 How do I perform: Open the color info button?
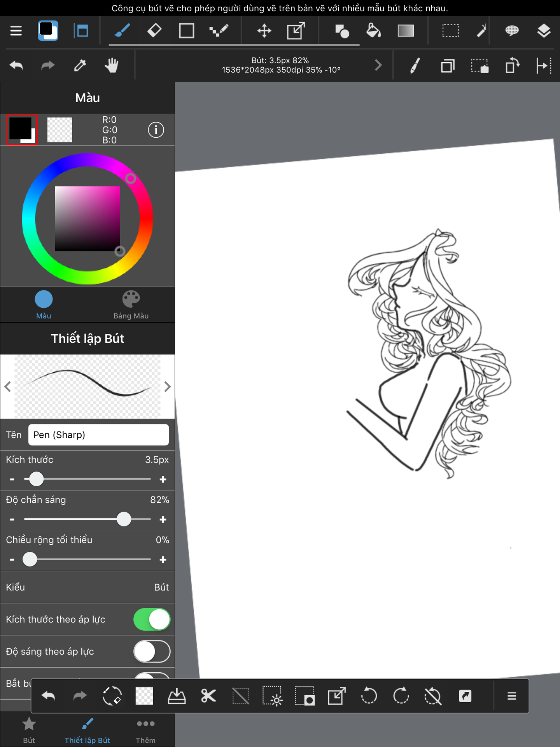point(156,130)
